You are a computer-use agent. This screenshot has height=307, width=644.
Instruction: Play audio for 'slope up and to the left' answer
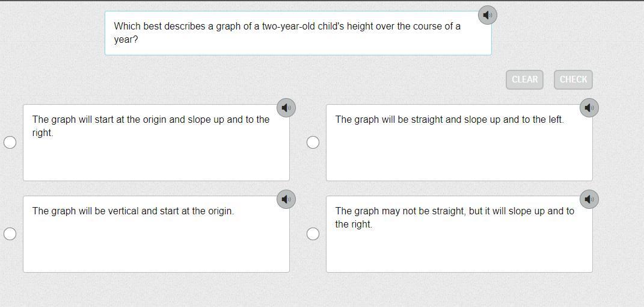[589, 108]
